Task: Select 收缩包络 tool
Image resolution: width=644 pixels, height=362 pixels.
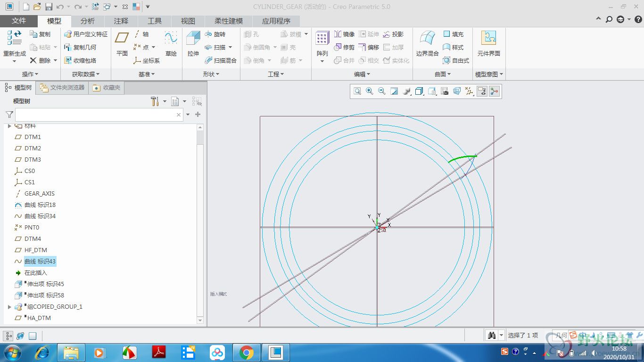Action: [x=80, y=60]
